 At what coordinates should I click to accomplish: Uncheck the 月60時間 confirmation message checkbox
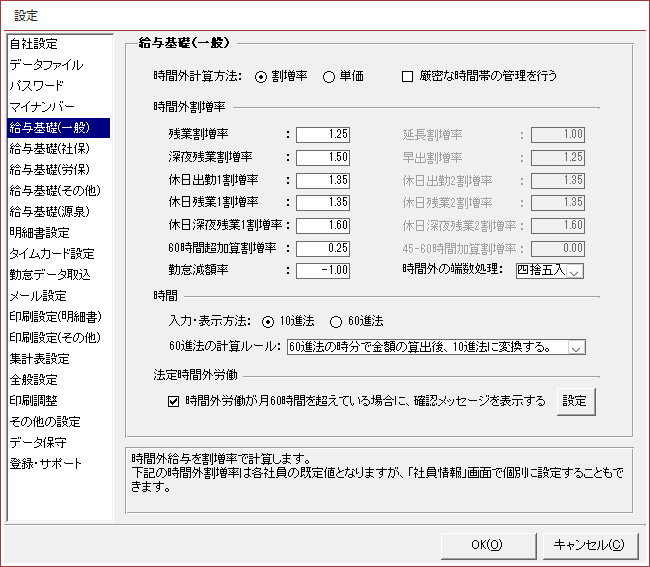[x=174, y=401]
